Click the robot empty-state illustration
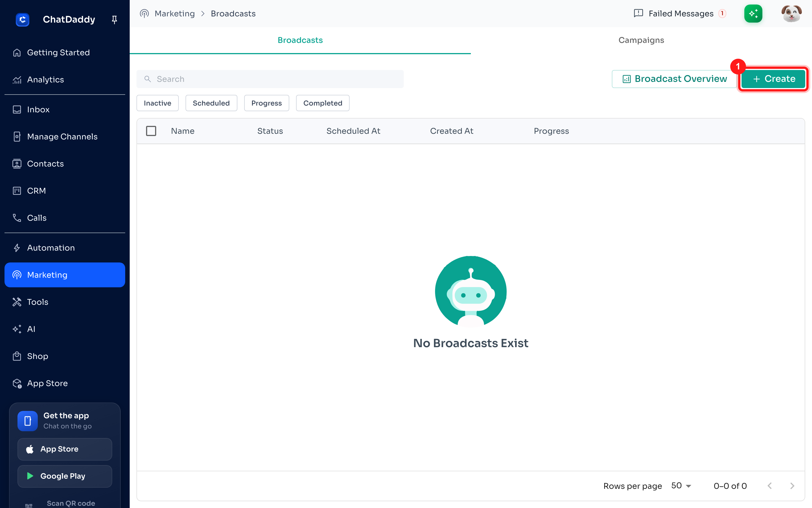Image resolution: width=812 pixels, height=508 pixels. click(x=470, y=291)
